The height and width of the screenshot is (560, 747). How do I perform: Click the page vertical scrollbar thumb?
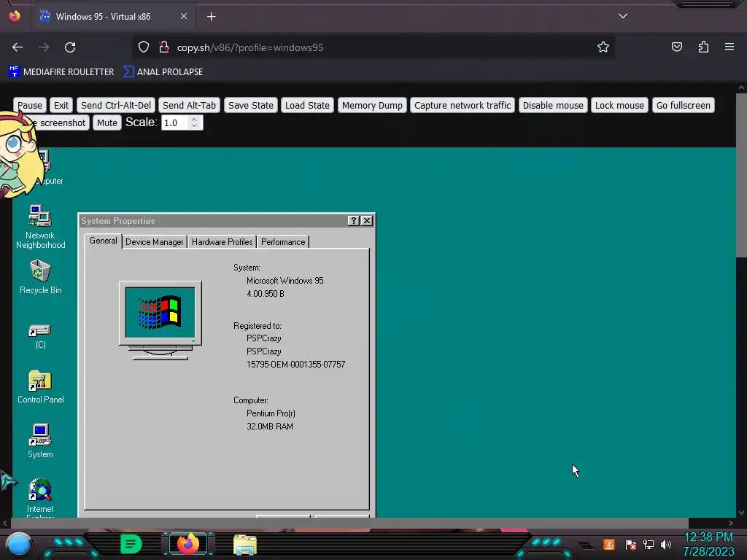741,175
